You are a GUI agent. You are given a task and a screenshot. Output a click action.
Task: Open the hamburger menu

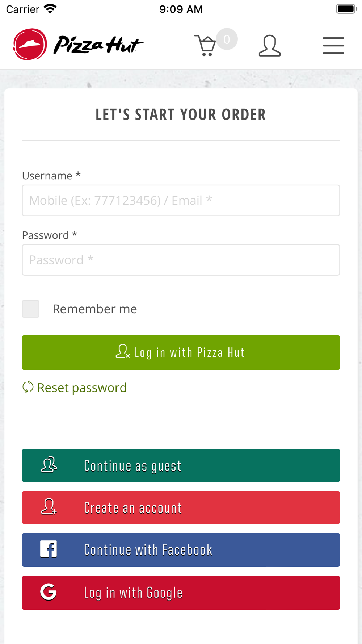333,46
